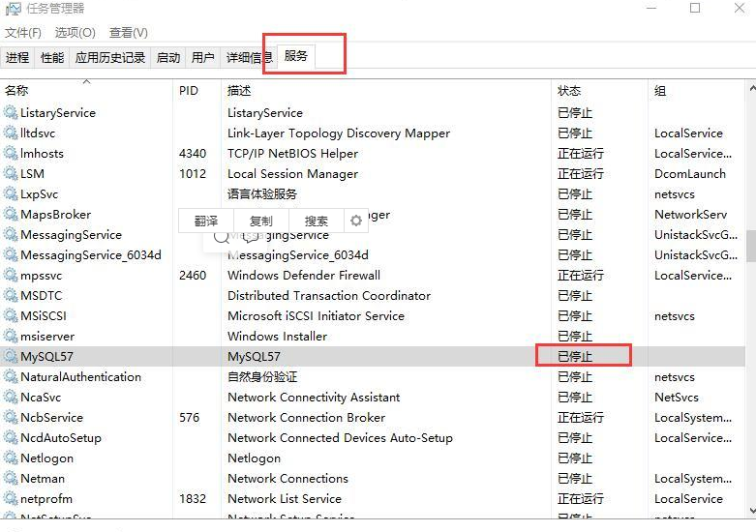Click the MSDTC gear icon
The width and height of the screenshot is (756, 532).
coord(11,295)
